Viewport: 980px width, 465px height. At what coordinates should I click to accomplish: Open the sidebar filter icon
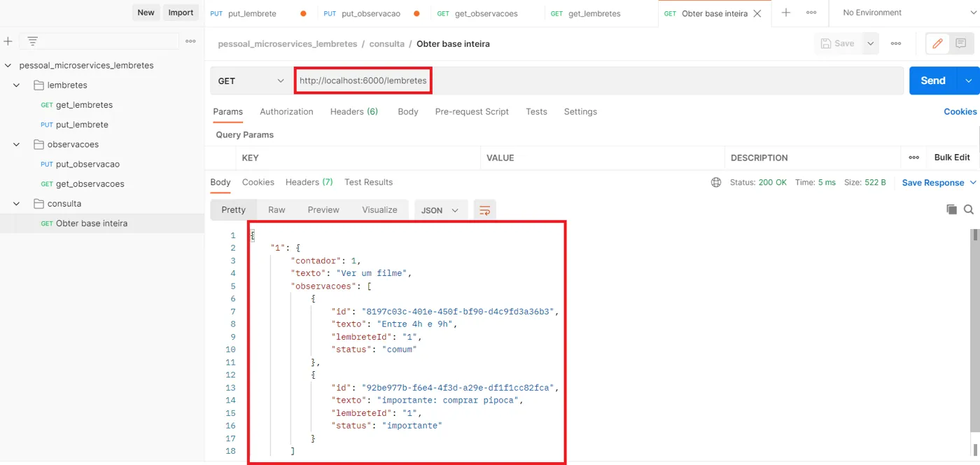[32, 41]
